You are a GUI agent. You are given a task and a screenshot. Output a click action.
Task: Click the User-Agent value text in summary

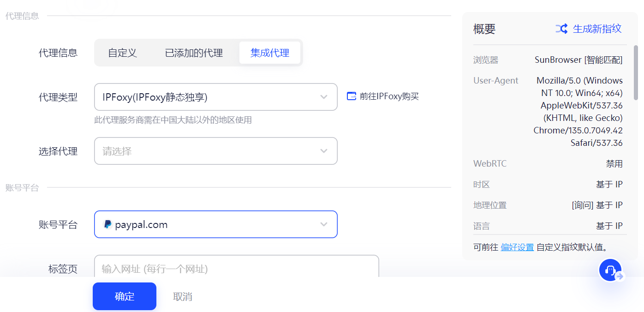[579, 112]
